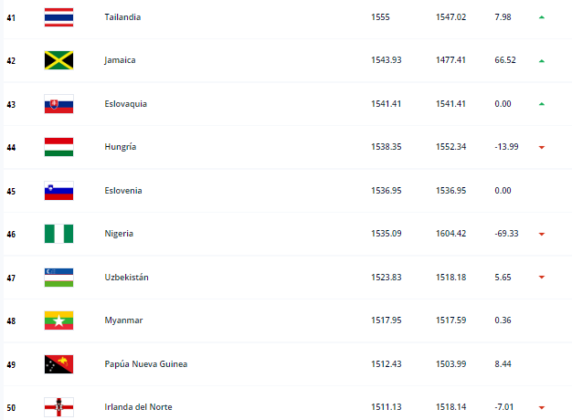
Task: Click the Northern Ireland flag icon
Action: pos(59,407)
